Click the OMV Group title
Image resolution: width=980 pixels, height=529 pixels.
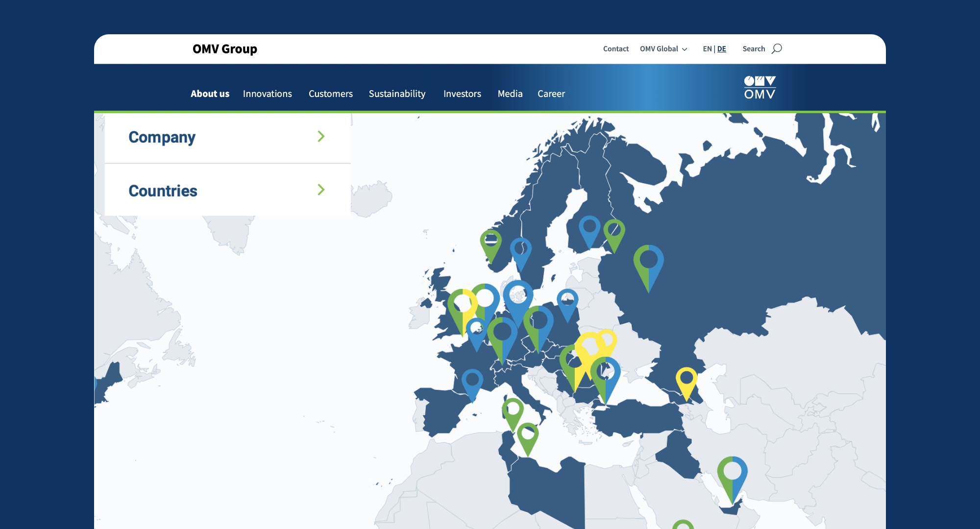225,49
